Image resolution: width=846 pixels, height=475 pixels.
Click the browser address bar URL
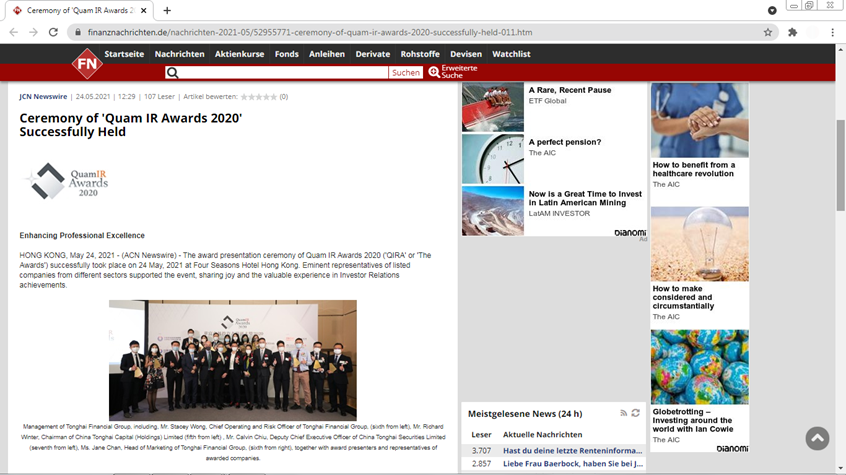coord(310,32)
